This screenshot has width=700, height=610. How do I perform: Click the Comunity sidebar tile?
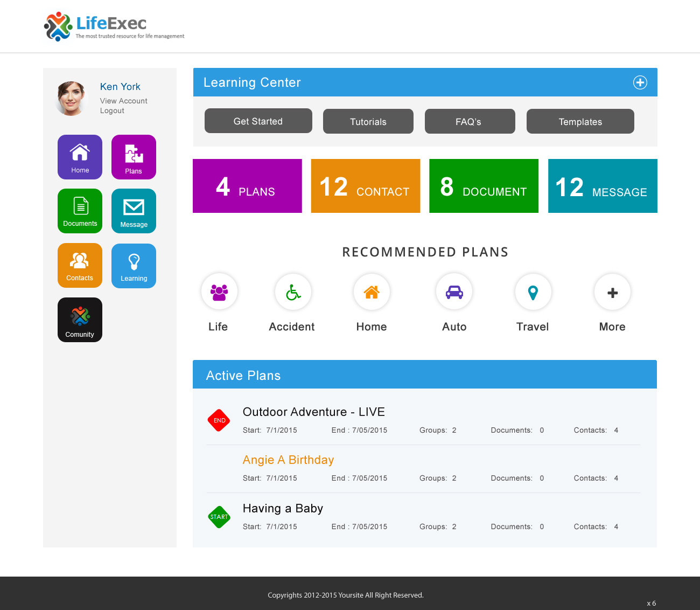pyautogui.click(x=80, y=320)
